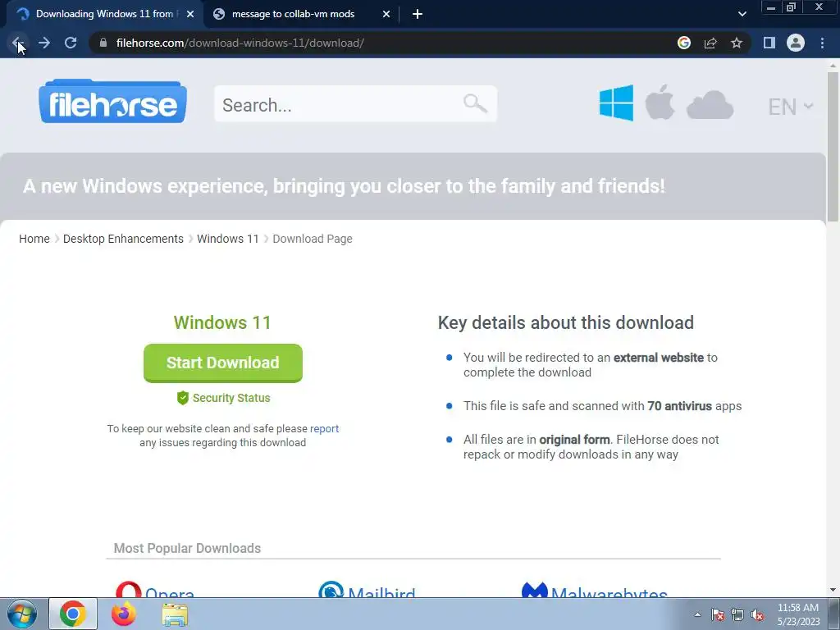The image size is (840, 630).
Task: Click the Google icon in the address bar
Action: 684,43
